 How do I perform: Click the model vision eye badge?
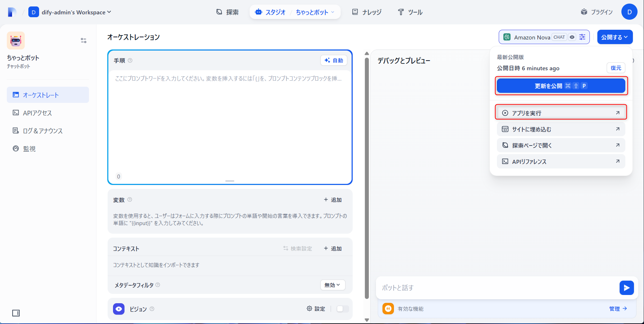click(x=572, y=37)
